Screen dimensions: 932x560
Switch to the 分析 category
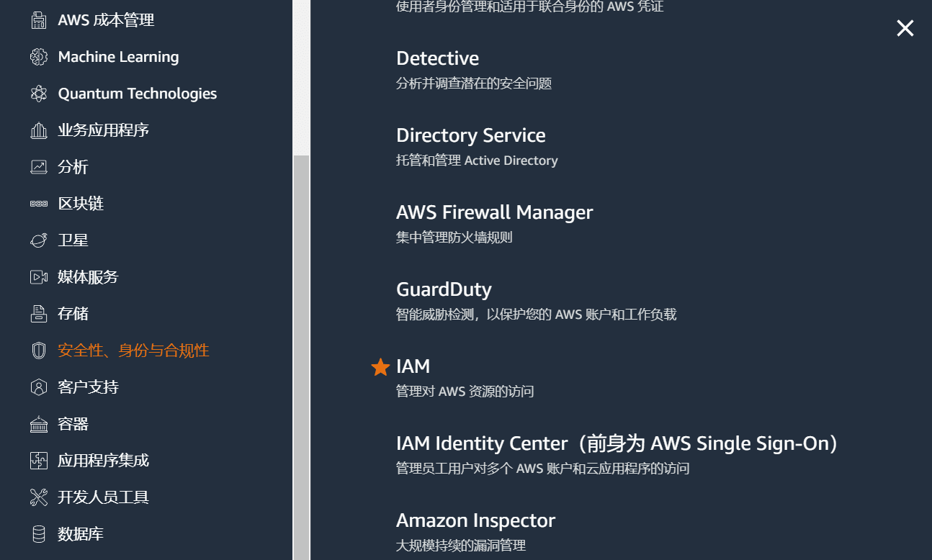coord(72,166)
